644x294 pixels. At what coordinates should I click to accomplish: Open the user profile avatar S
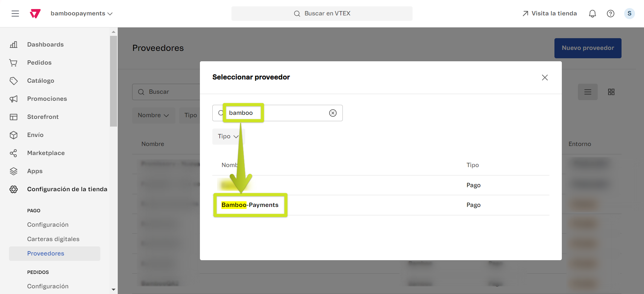pyautogui.click(x=629, y=13)
